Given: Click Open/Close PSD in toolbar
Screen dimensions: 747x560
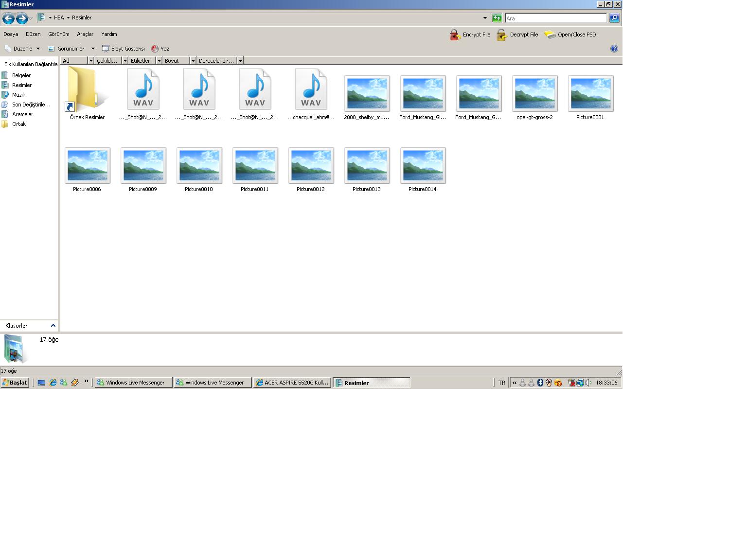Looking at the screenshot, I should (570, 35).
